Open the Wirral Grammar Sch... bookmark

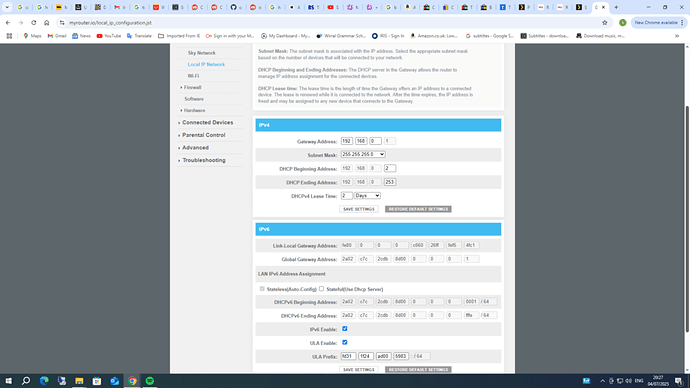pos(341,36)
